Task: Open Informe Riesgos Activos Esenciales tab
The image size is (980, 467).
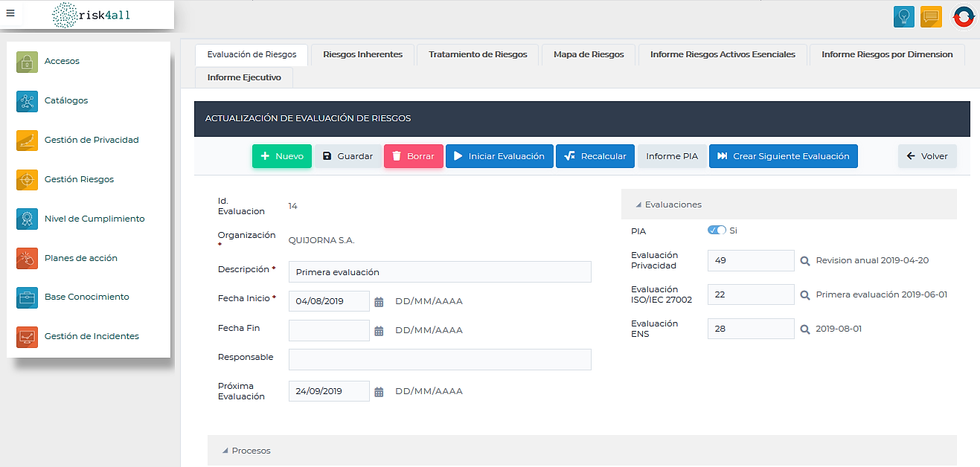Action: pyautogui.click(x=723, y=54)
